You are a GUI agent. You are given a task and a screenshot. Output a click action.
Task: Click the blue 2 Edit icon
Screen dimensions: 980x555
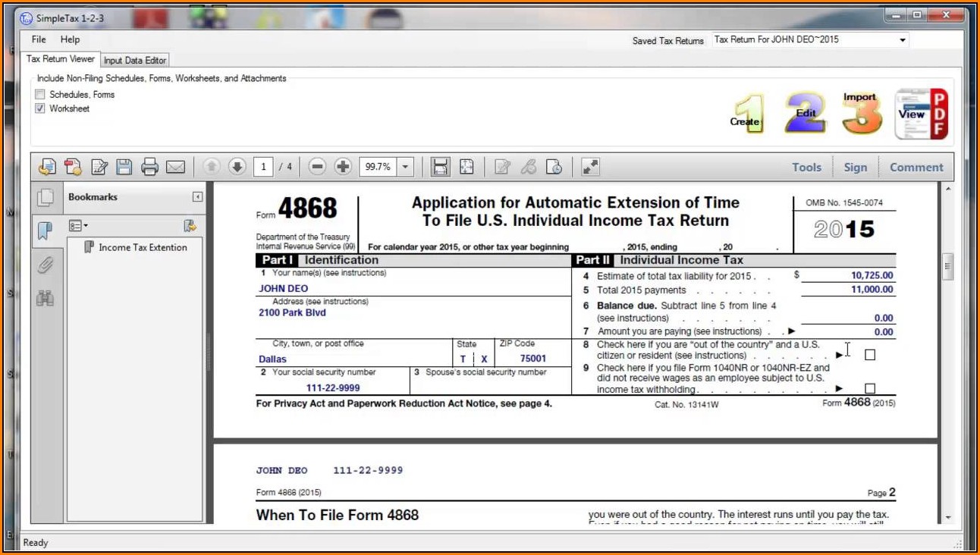tap(805, 114)
